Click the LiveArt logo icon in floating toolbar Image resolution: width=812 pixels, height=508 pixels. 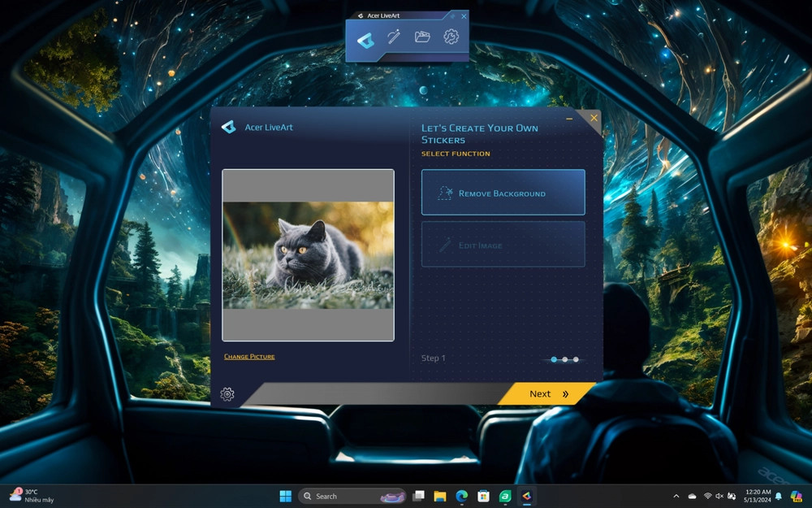pos(365,38)
